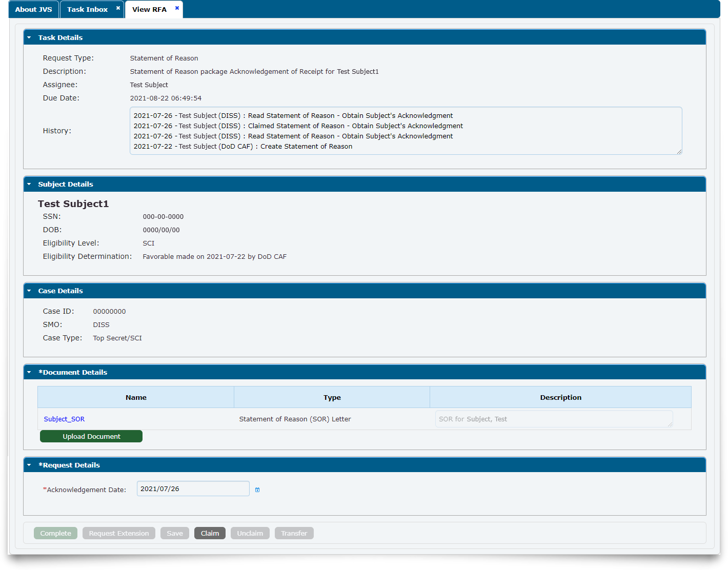Click the Unclaim button
728x570 pixels.
click(x=250, y=533)
